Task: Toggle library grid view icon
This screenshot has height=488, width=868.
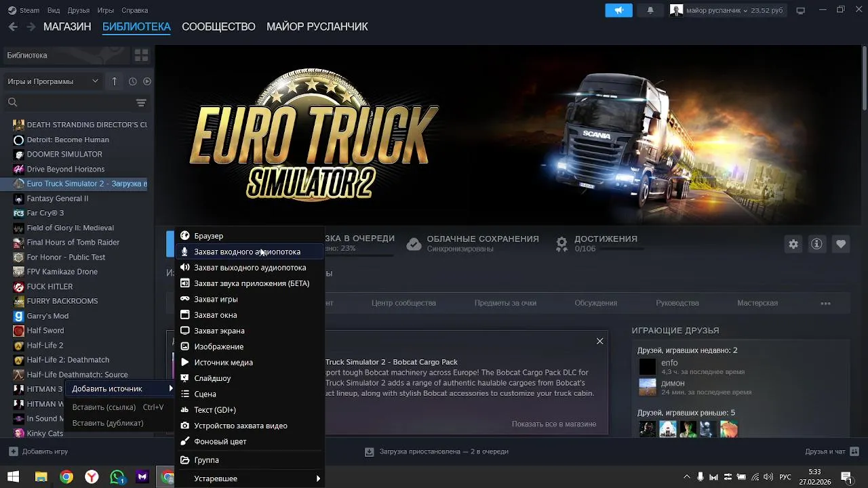Action: tap(141, 55)
